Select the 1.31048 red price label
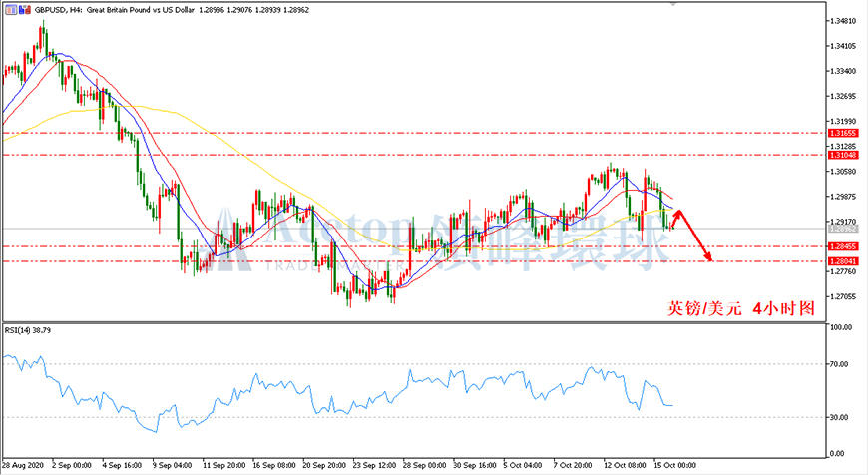 pos(843,155)
